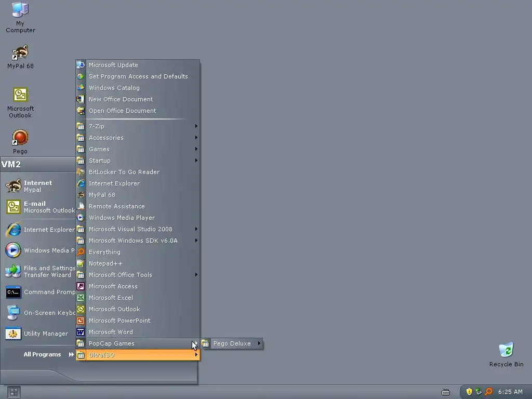Click the BitLocker To Go Reader icon

coord(81,172)
